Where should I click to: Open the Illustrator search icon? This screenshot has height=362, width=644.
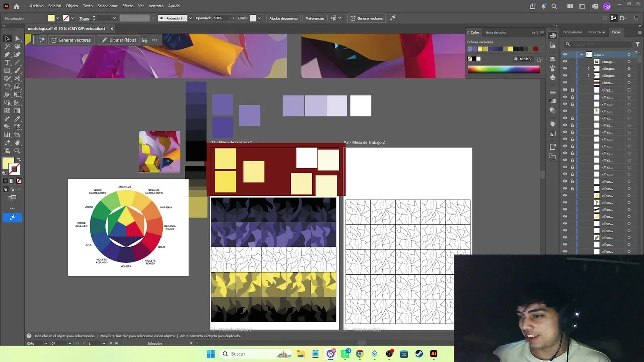554,6
